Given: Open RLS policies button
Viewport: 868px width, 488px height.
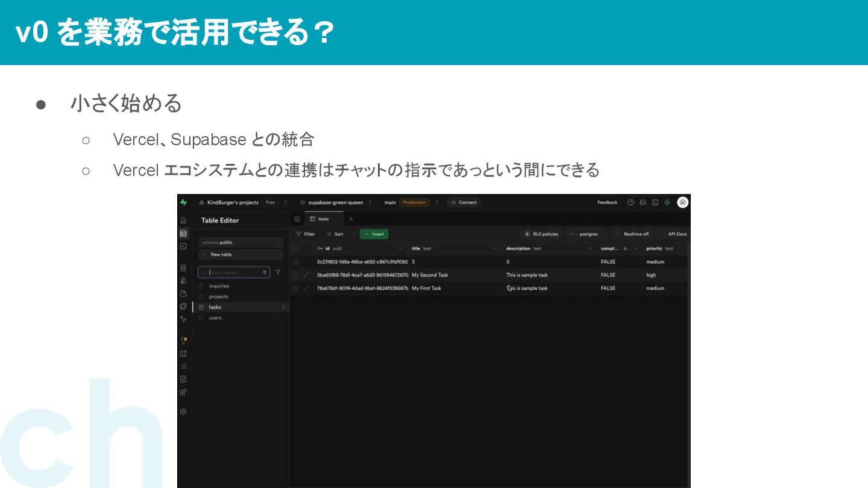Looking at the screenshot, I should point(541,234).
